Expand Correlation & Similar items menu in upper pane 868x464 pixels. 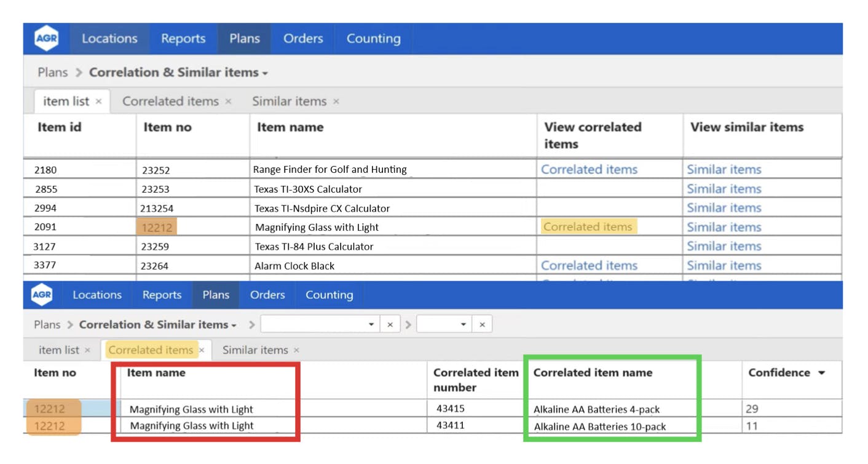265,73
